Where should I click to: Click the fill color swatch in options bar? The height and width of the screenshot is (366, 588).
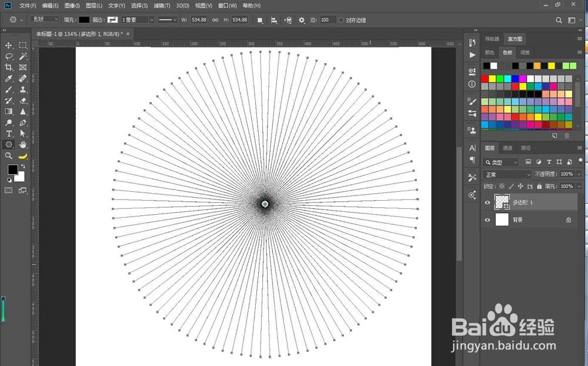[84, 20]
